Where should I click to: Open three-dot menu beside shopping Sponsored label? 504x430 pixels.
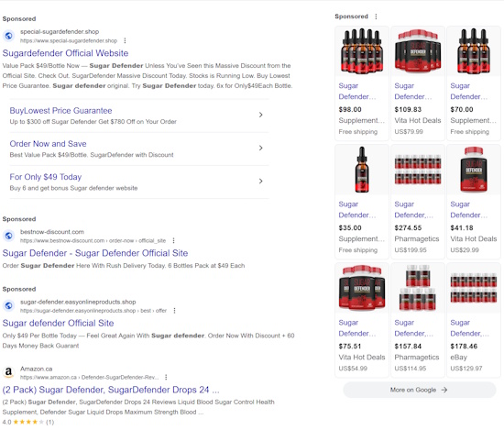coord(376,17)
